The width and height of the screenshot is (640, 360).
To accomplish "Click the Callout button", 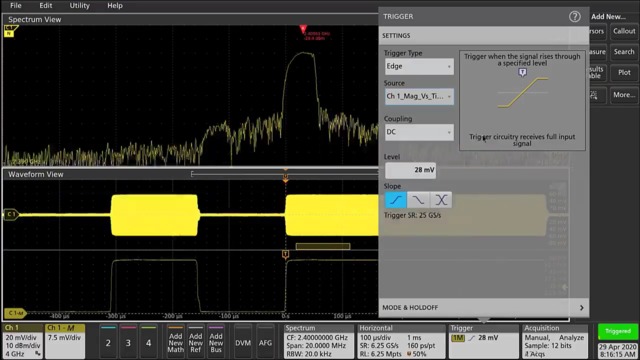I will [x=624, y=31].
